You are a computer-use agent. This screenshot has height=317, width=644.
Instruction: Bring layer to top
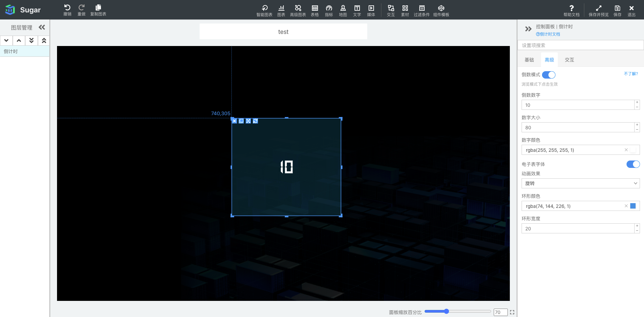(x=44, y=41)
